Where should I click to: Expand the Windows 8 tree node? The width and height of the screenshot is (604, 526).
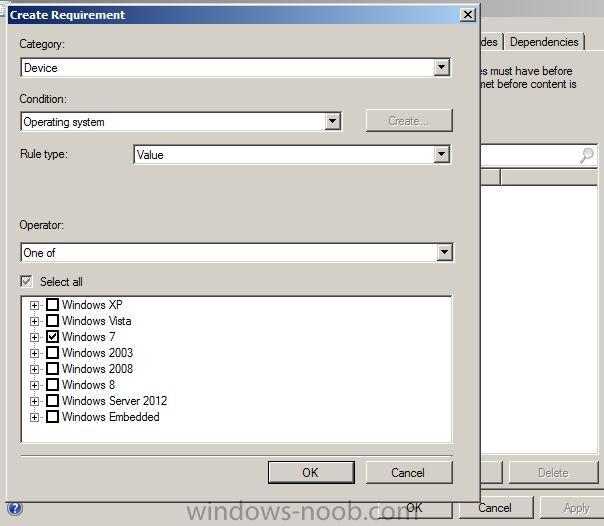click(34, 385)
